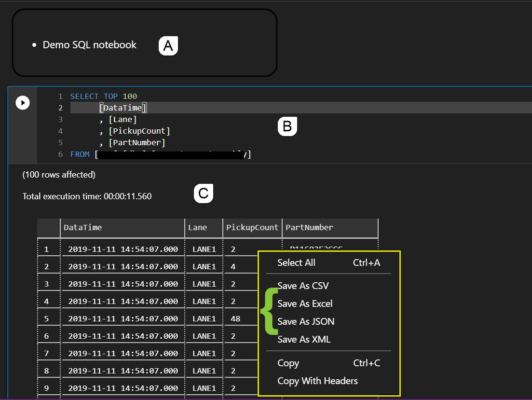Click the PickupCount column header
This screenshot has width=532, height=400.
click(252, 227)
